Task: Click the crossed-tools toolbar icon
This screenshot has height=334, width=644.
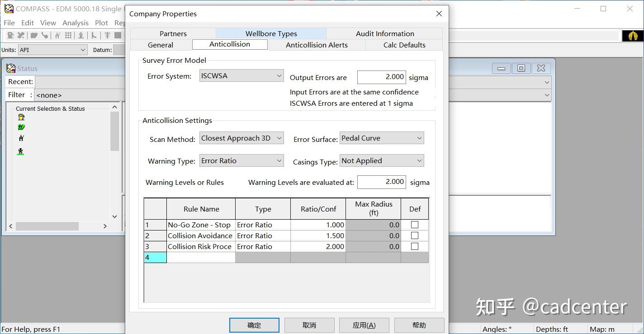Action: tap(21, 35)
